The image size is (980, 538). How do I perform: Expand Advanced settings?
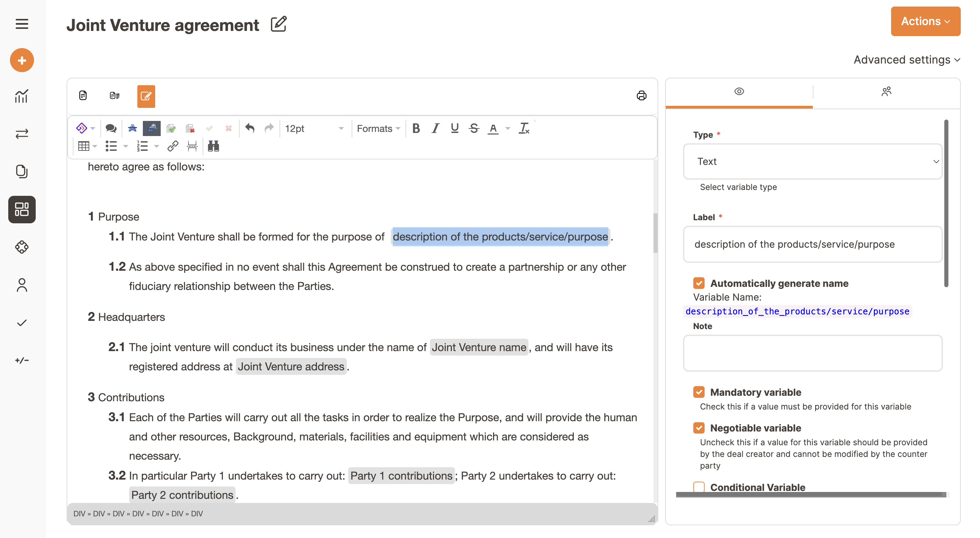(x=907, y=60)
